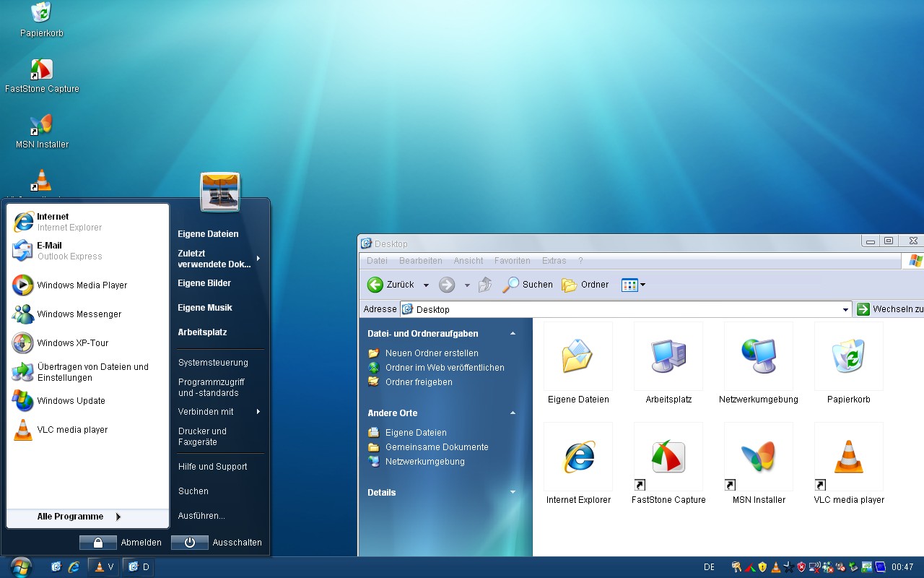Click the Adresse field showing Desktop
The width and height of the screenshot is (924, 578).
coord(627,309)
